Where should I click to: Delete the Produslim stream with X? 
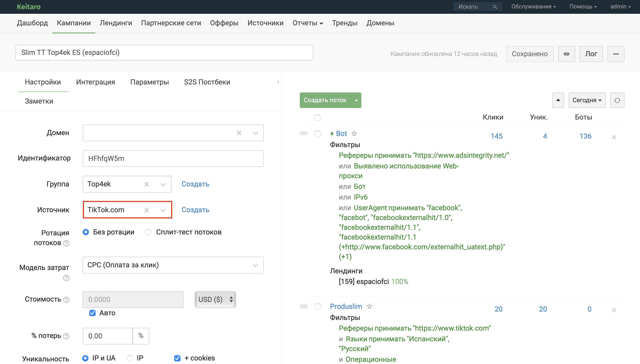[x=614, y=310]
